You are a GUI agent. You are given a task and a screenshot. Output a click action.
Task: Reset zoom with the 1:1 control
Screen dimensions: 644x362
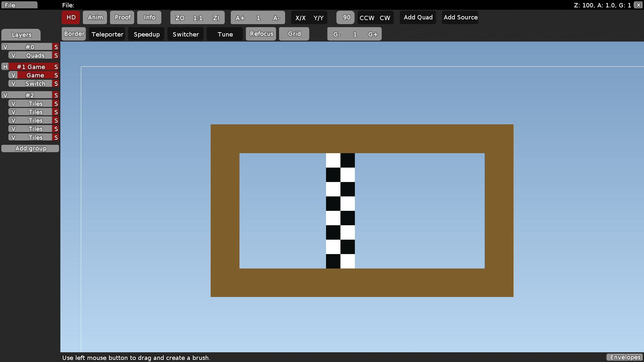(198, 17)
